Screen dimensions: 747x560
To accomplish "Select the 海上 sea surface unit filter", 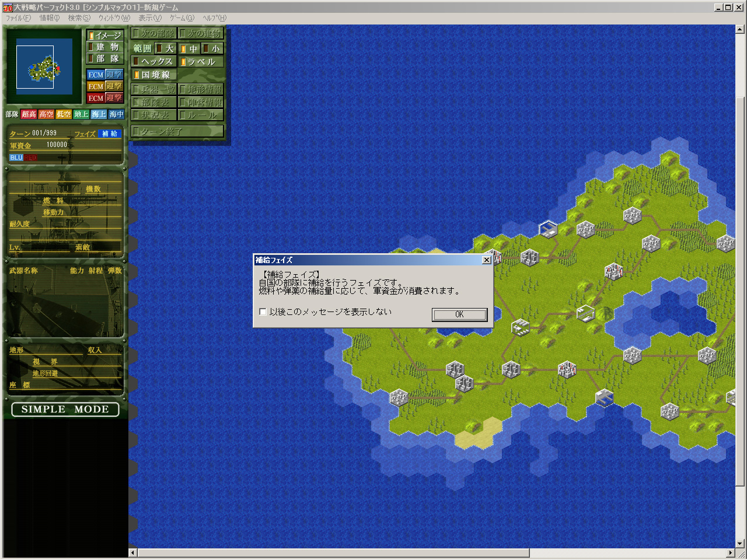I will [99, 114].
